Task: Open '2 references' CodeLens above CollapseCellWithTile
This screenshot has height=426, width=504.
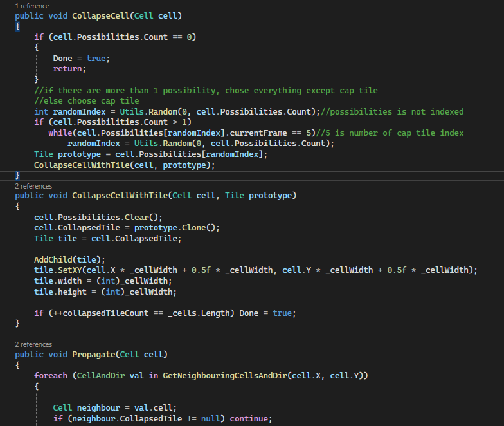Action: point(33,186)
